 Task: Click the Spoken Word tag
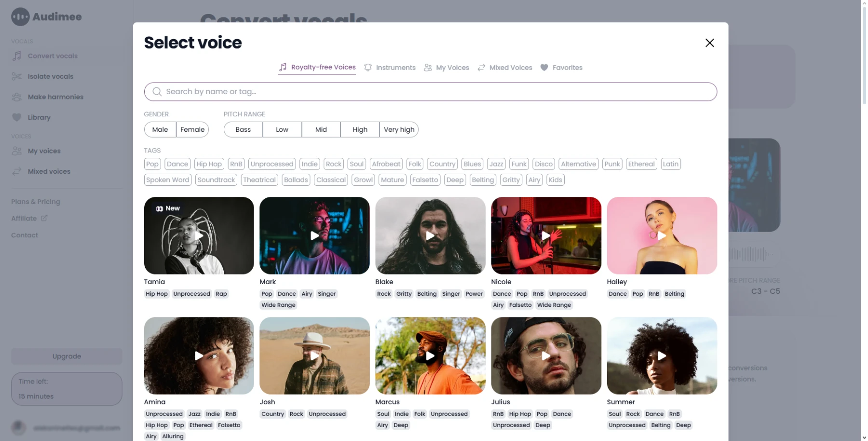click(168, 180)
